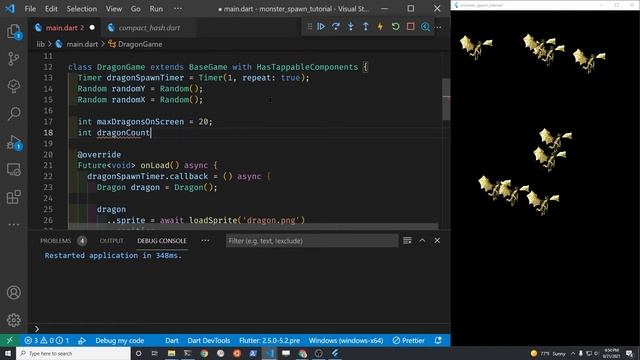Click the Dart status bar item
This screenshot has width=640, height=360.
tap(171, 340)
